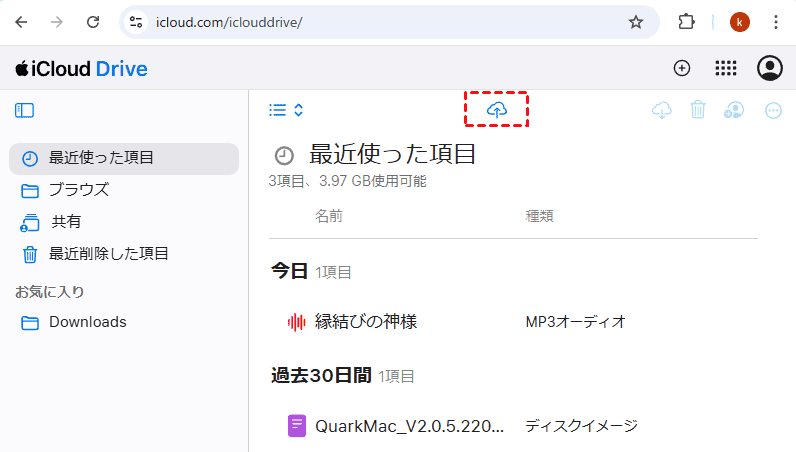Select the 縁結びの神様 MP3 file

pos(366,321)
